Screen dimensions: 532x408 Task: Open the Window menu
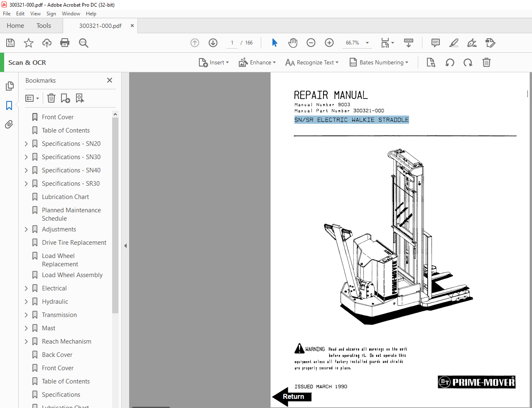point(71,14)
